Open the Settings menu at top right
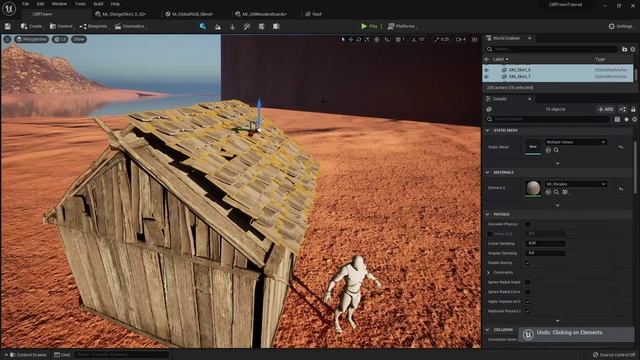 click(x=620, y=27)
